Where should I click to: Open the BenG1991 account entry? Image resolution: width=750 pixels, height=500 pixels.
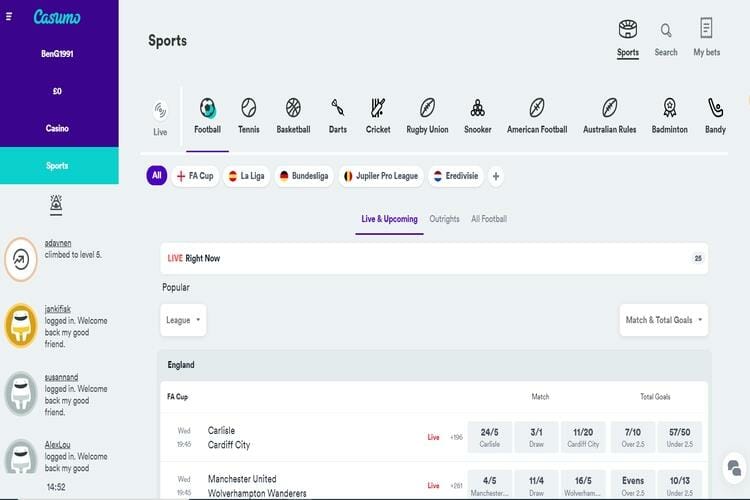57,54
